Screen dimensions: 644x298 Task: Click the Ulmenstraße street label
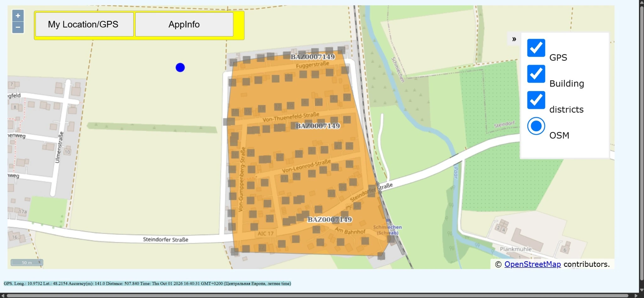coord(59,147)
